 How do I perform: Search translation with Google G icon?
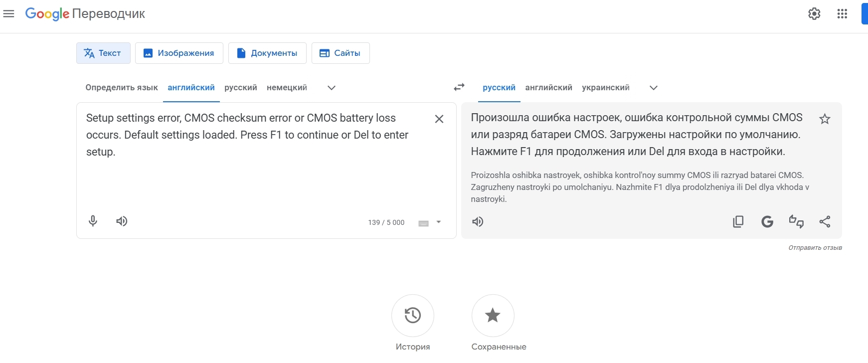tap(767, 221)
